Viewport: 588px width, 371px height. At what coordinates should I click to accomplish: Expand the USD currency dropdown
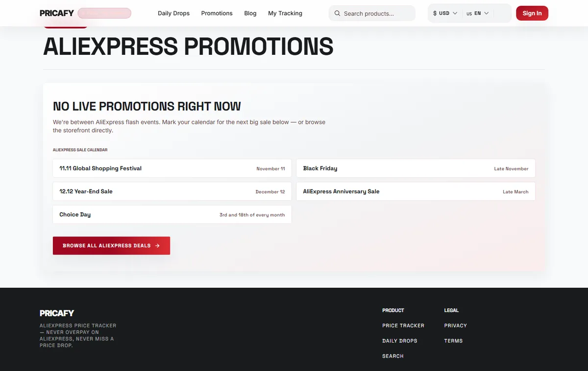(445, 13)
